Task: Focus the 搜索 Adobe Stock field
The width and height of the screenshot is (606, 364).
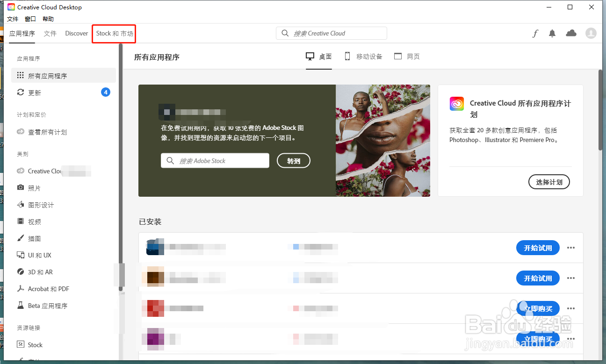Action: [215, 161]
